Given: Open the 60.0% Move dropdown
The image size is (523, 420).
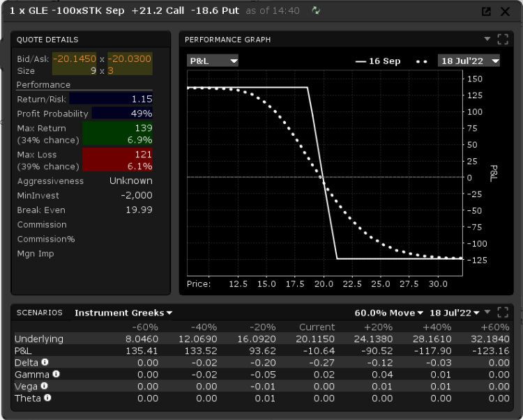Looking at the screenshot, I should point(388,313).
